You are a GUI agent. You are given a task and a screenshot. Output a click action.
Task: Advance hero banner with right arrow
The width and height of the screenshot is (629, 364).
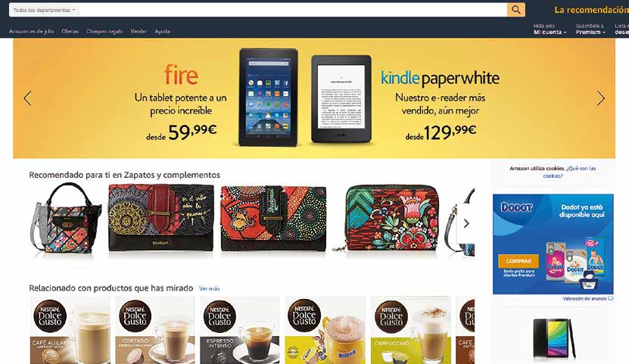pyautogui.click(x=600, y=98)
